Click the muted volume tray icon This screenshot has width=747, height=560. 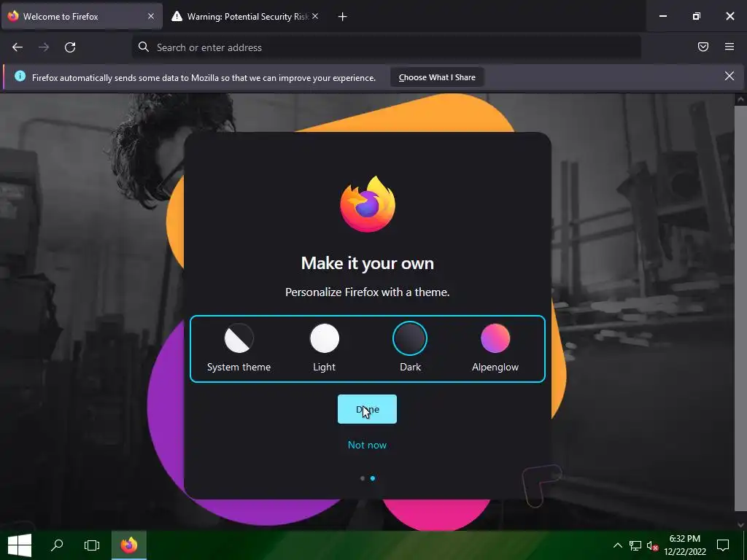(652, 545)
